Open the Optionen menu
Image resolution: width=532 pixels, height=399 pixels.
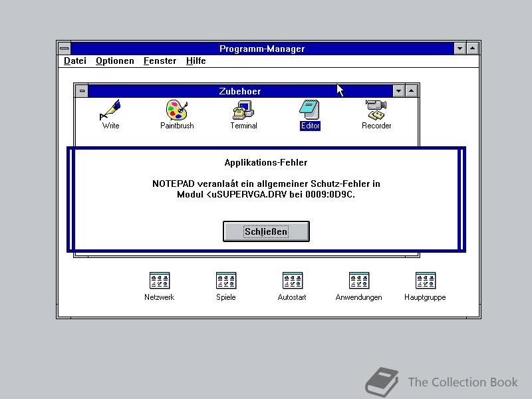[x=114, y=61]
